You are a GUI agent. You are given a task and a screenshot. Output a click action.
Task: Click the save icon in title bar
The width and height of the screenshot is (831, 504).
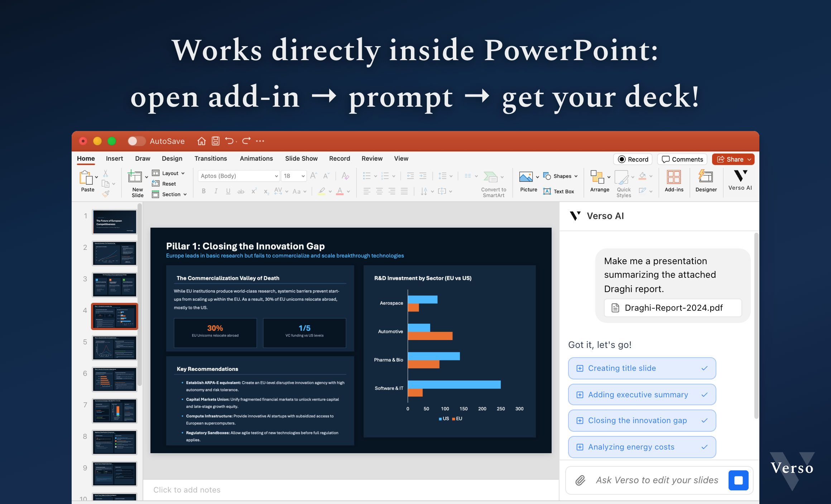point(215,141)
